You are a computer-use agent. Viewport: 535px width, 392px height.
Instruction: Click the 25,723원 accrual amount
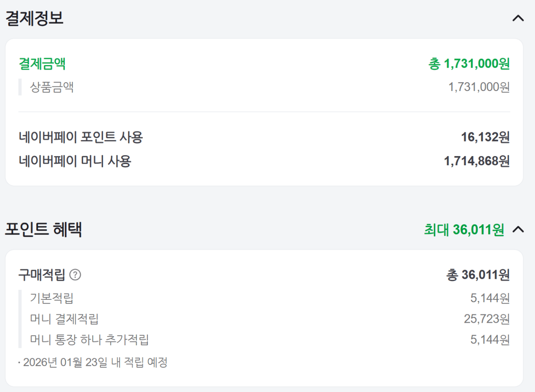coord(487,319)
